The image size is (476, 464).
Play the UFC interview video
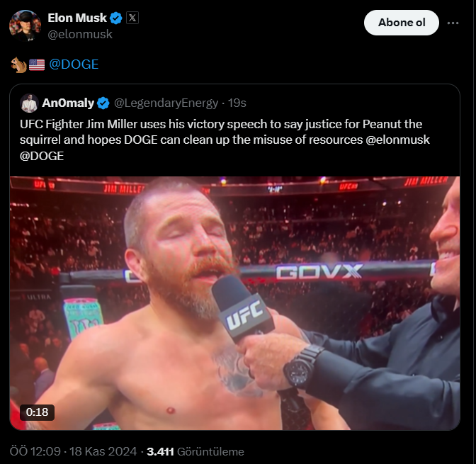[234, 302]
